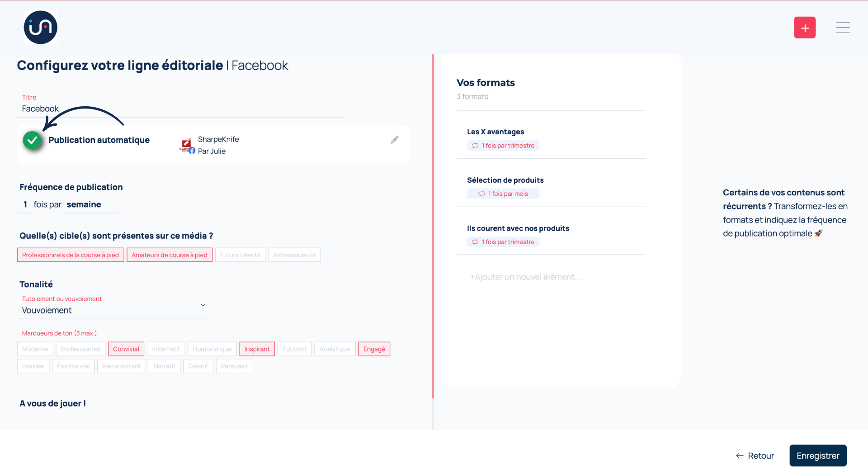The width and height of the screenshot is (868, 469).
Task: Click the 1 fois par mois frequency badge
Action: [503, 194]
